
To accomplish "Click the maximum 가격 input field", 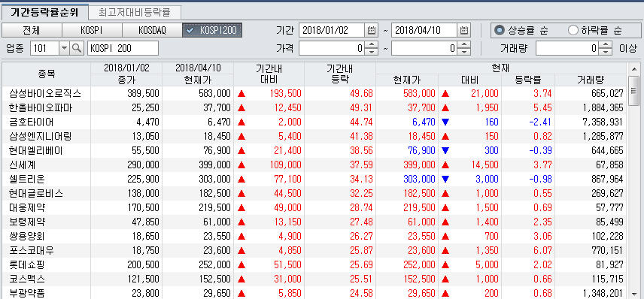I will click(424, 48).
